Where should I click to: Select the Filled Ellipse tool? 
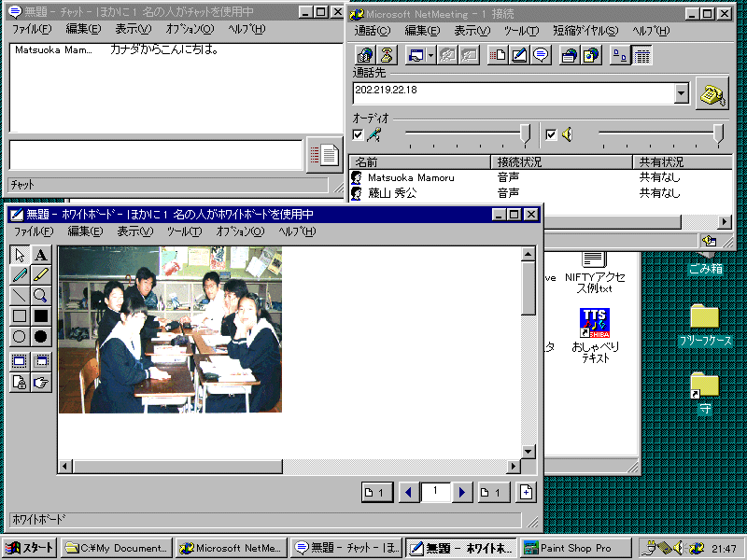tap(41, 336)
